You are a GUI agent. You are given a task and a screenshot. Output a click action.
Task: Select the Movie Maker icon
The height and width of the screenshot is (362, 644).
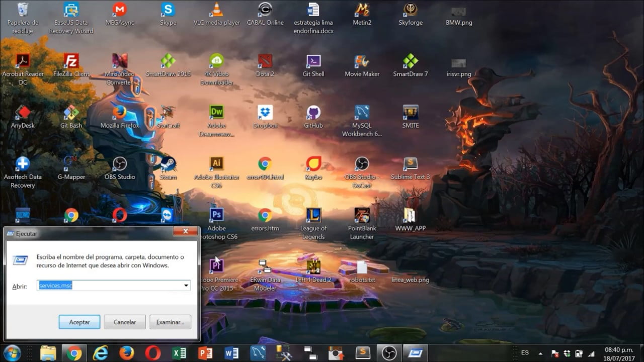click(x=362, y=65)
